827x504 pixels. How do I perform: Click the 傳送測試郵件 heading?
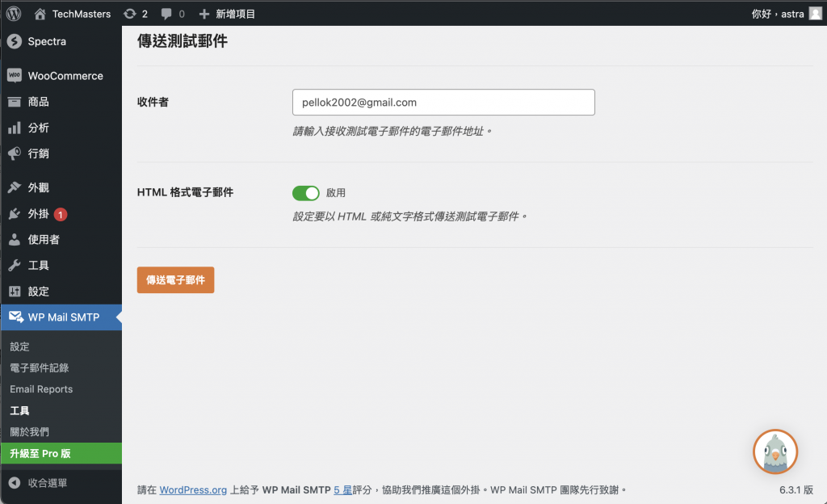point(183,41)
